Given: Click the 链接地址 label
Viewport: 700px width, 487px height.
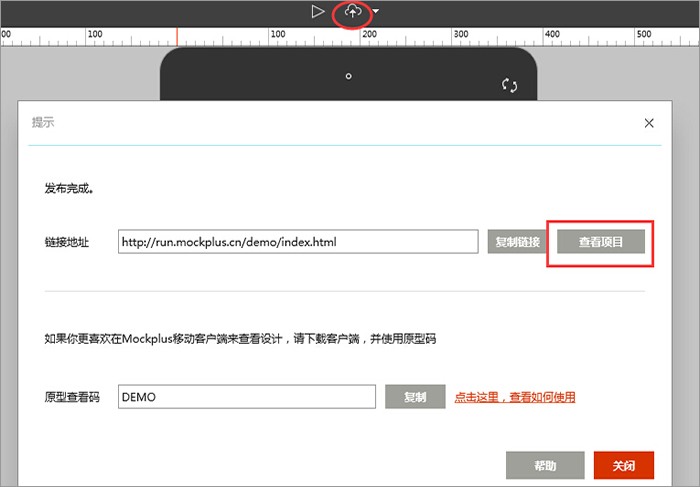Looking at the screenshot, I should pos(67,242).
